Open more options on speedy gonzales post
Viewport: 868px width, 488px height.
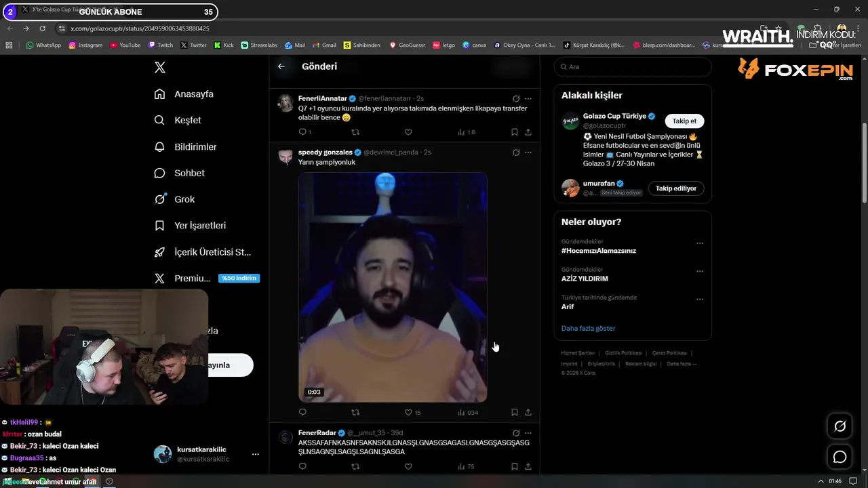(x=528, y=152)
